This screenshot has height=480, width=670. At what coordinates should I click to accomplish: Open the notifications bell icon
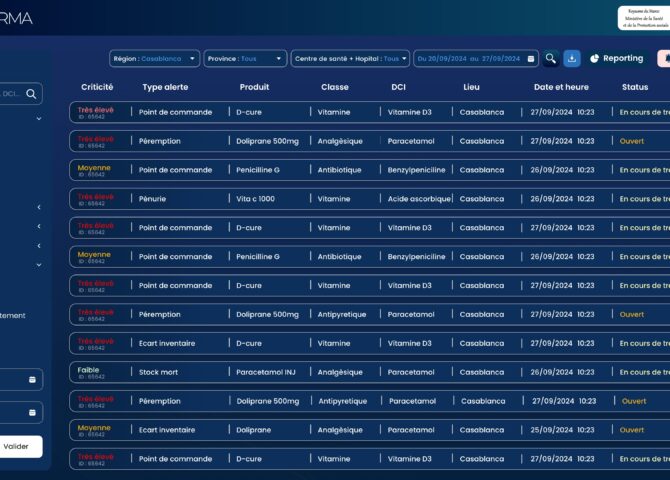coord(663,59)
